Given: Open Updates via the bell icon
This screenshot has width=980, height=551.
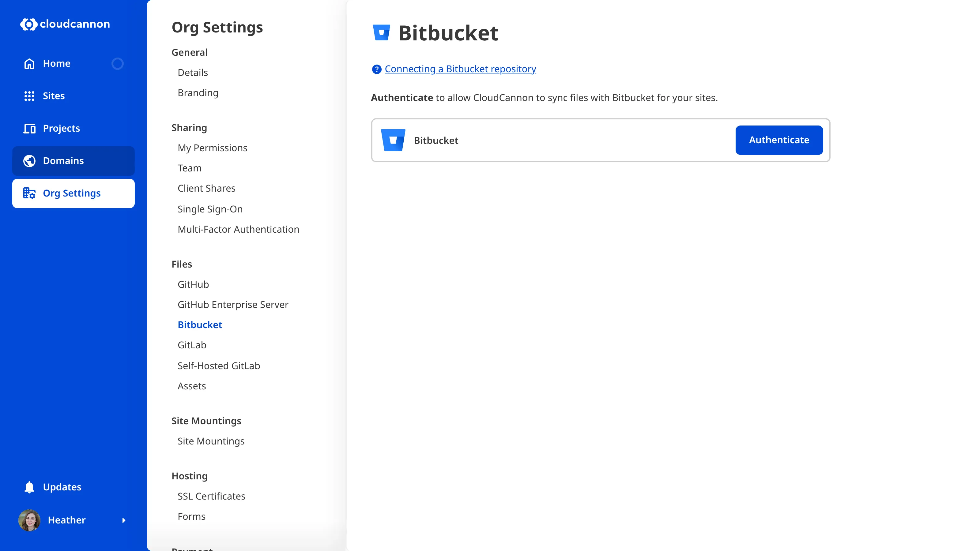Looking at the screenshot, I should click(x=29, y=487).
